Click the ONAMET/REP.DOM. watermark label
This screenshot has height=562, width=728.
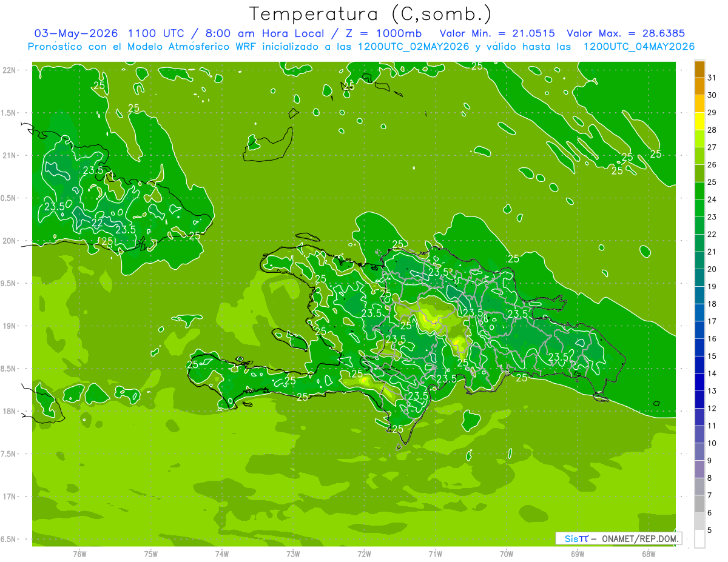(640, 538)
